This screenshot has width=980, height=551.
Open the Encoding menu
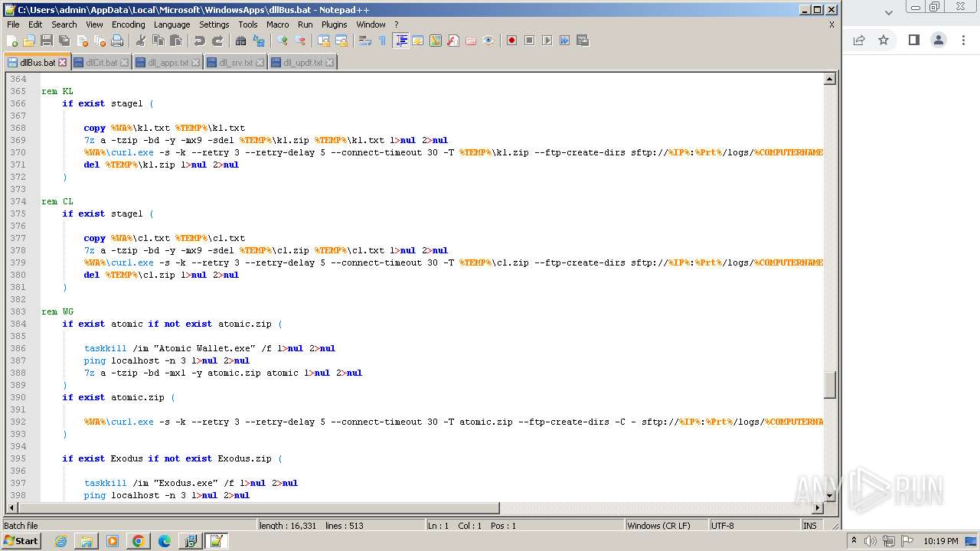[128, 24]
